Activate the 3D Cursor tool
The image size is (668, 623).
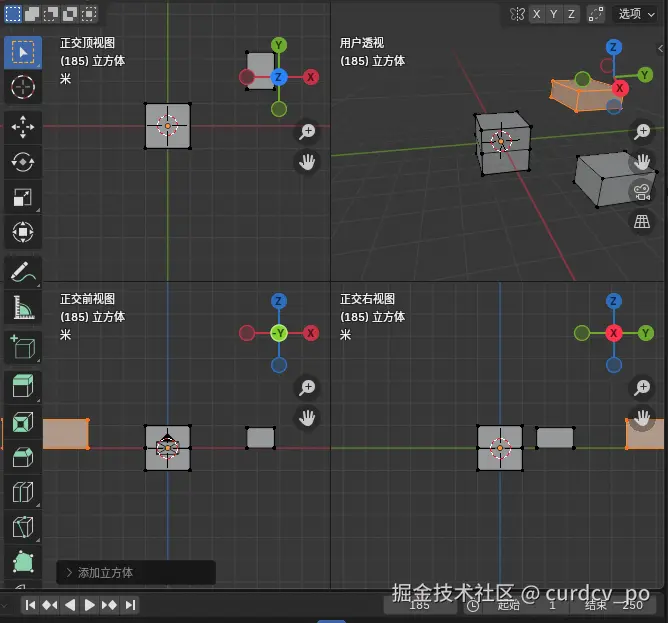(x=23, y=87)
